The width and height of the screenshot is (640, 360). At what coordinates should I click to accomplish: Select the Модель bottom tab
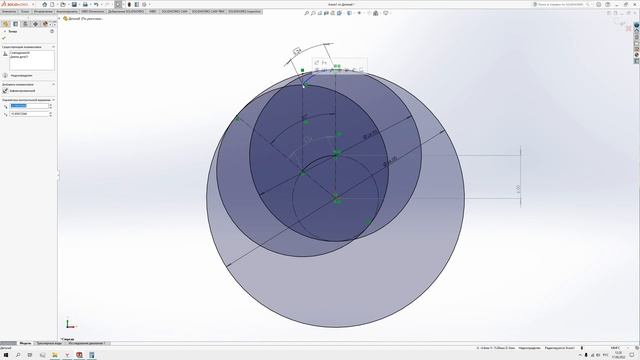(x=25, y=343)
